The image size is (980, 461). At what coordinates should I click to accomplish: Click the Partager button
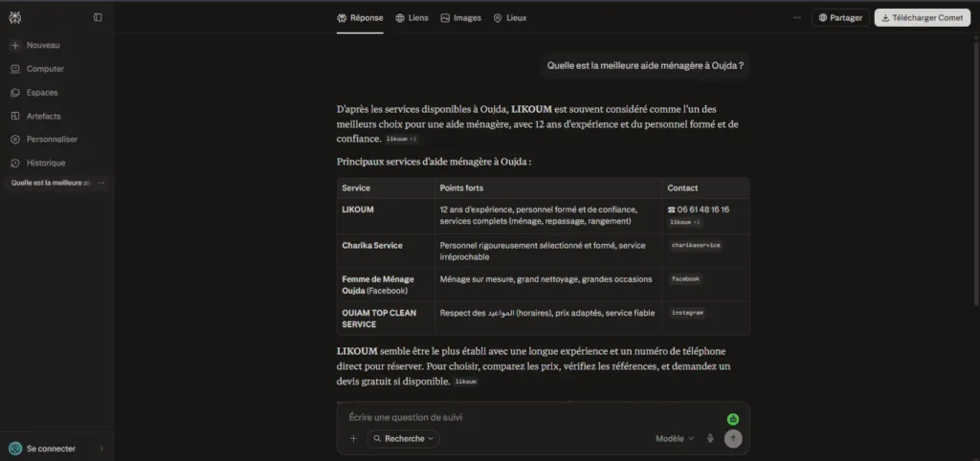point(840,17)
